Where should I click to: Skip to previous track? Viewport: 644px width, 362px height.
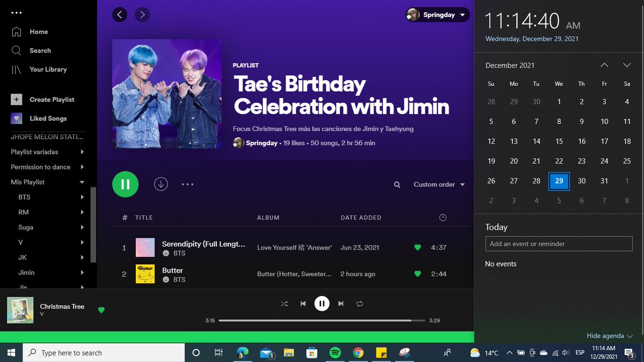(303, 304)
